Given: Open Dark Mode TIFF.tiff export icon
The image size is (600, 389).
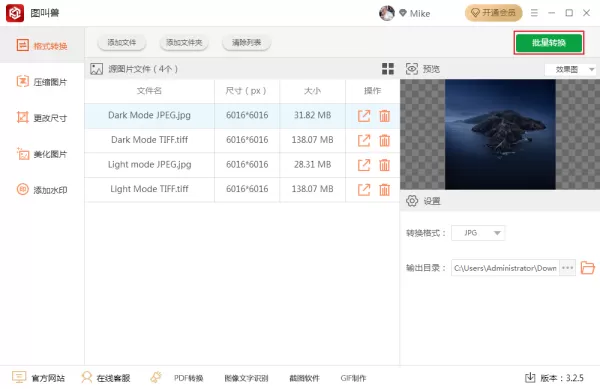Looking at the screenshot, I should [364, 140].
